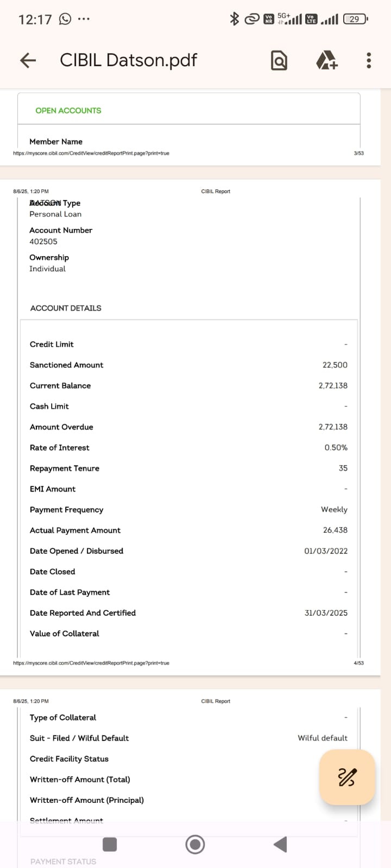Viewport: 391px width, 868px height.
Task: Open find-in-document search icon
Action: (279, 60)
